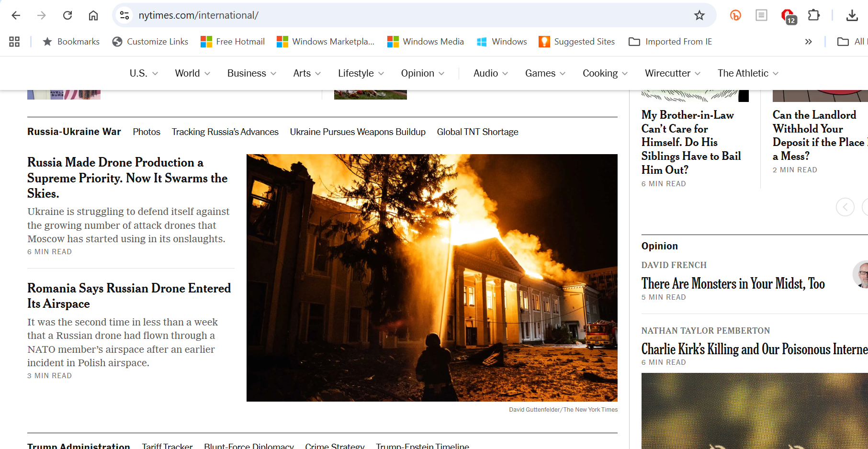
Task: Open the ad blocker with 12 blocked items
Action: tap(788, 15)
